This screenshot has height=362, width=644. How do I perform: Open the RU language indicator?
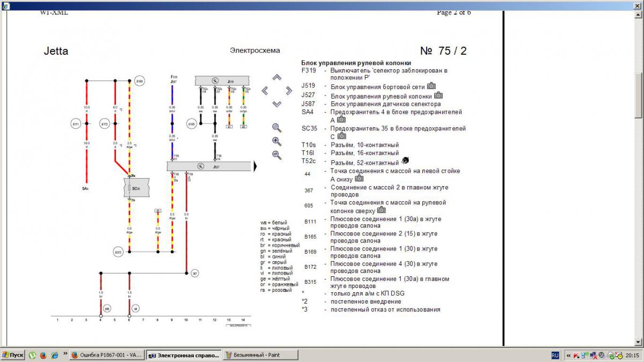tap(555, 355)
